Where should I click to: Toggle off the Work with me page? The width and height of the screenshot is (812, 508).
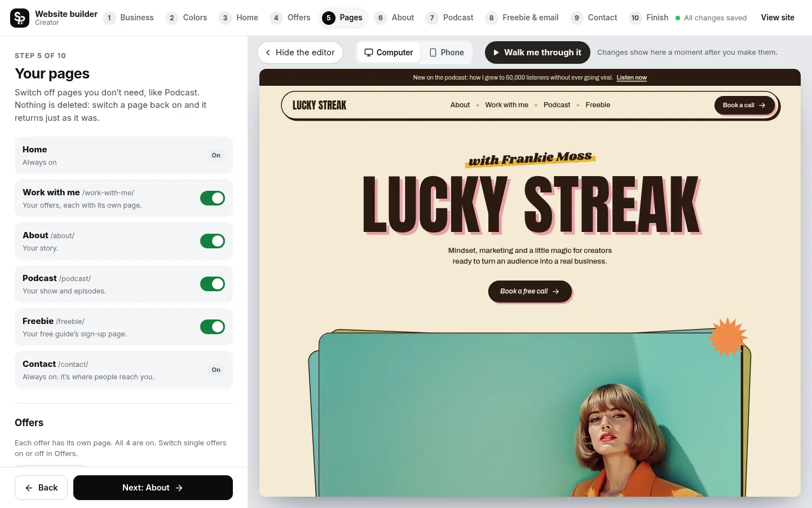213,198
